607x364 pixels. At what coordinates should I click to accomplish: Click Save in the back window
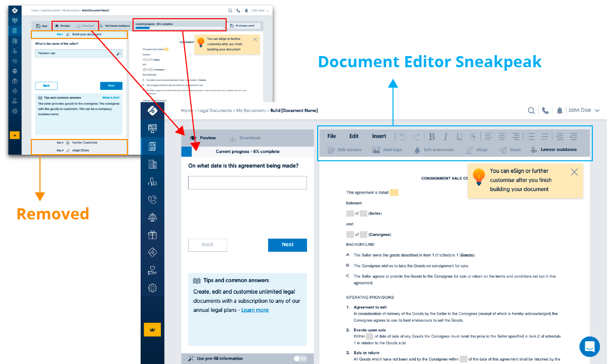(x=42, y=26)
